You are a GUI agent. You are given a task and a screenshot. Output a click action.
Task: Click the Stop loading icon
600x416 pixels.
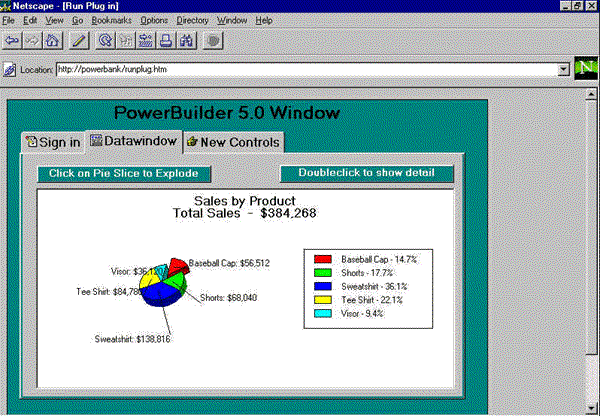(x=213, y=41)
